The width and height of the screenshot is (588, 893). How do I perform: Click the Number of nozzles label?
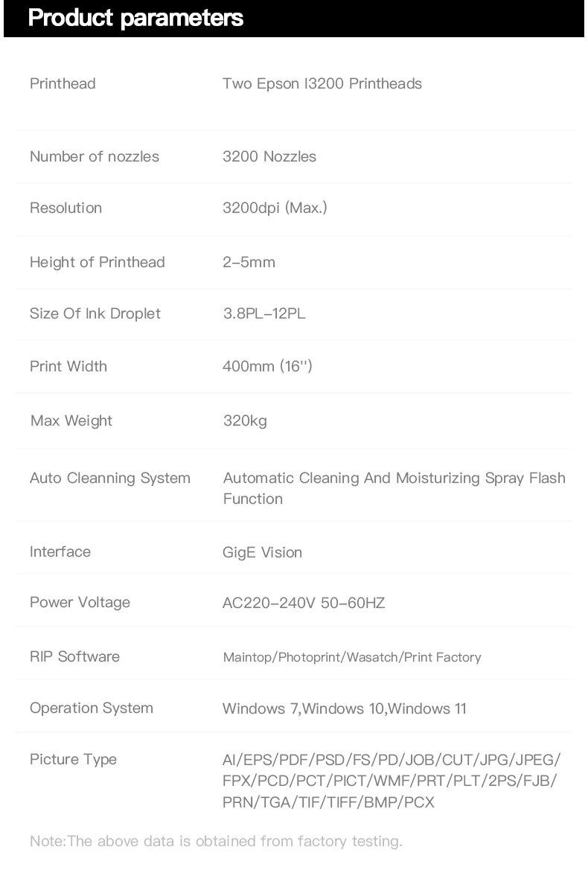click(x=95, y=156)
